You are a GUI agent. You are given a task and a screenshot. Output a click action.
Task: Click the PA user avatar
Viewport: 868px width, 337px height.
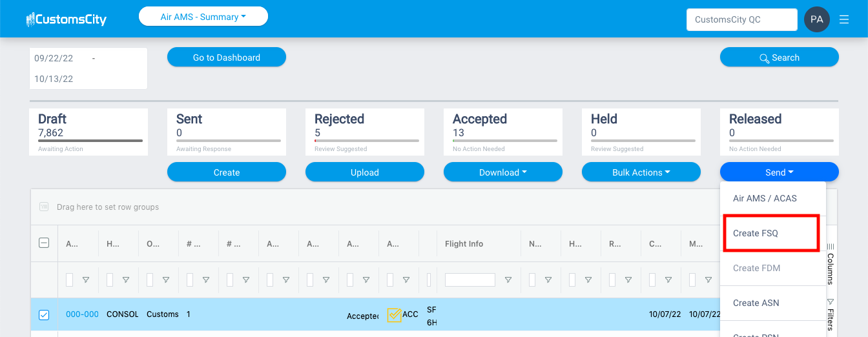(817, 19)
